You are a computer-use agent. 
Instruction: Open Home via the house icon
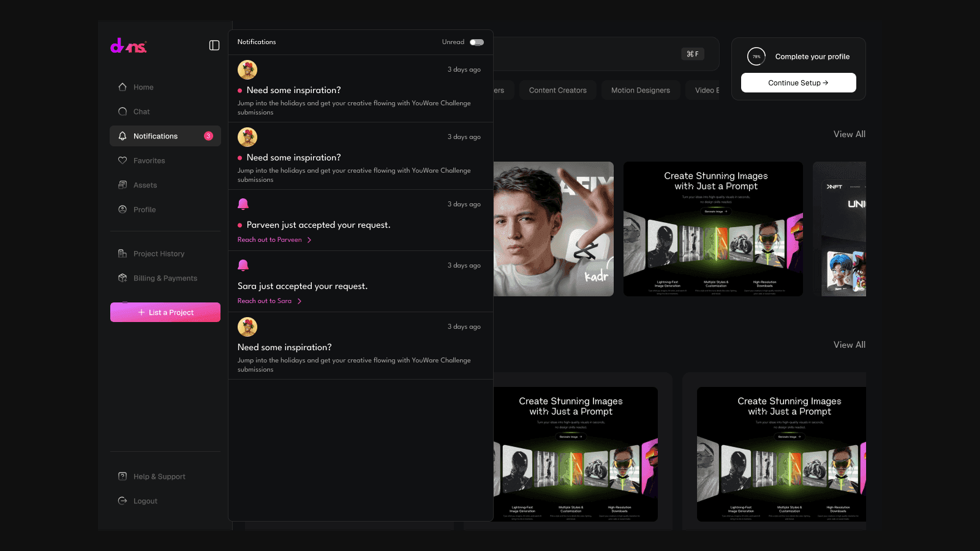[x=123, y=87]
